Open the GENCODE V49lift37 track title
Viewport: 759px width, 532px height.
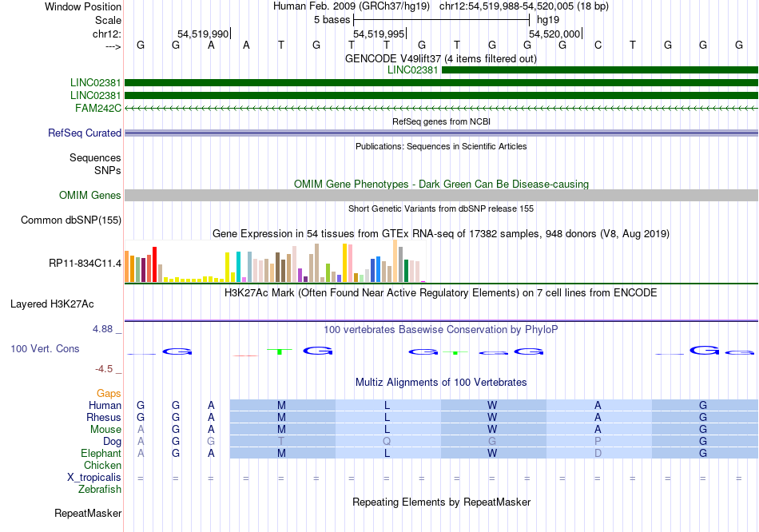[x=441, y=58]
